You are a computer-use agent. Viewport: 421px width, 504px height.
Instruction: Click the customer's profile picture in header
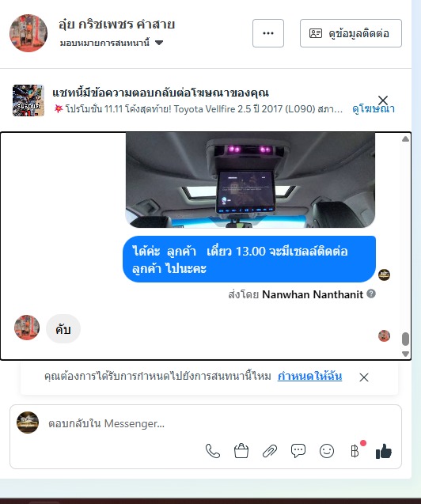[28, 33]
